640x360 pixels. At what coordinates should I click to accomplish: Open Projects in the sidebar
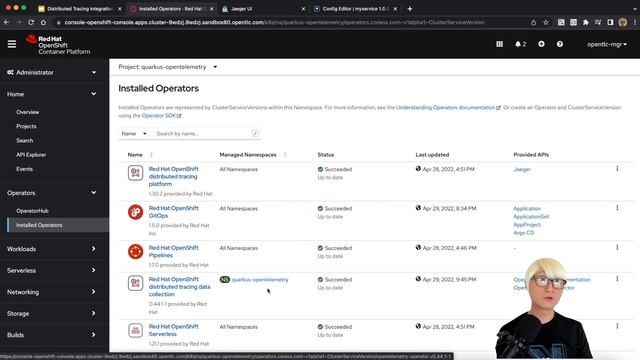click(x=26, y=126)
